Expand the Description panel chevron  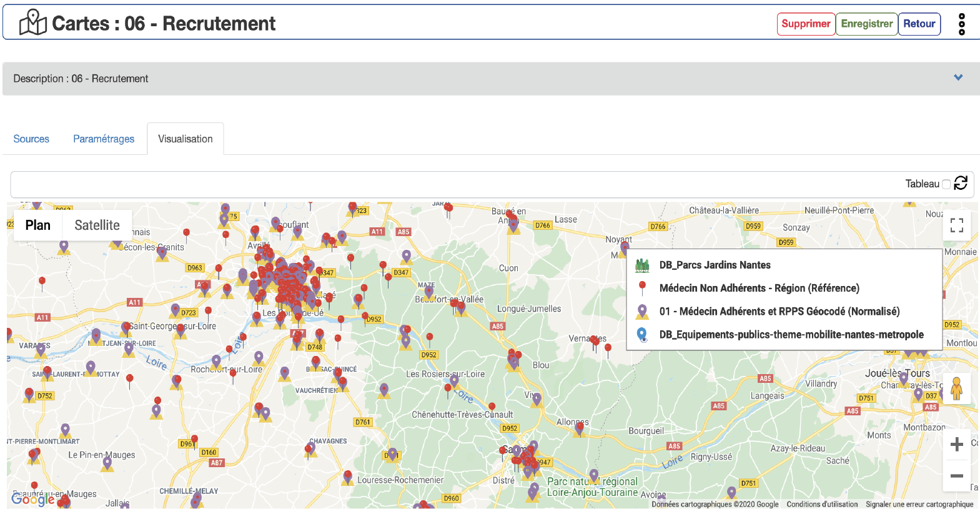(x=958, y=78)
